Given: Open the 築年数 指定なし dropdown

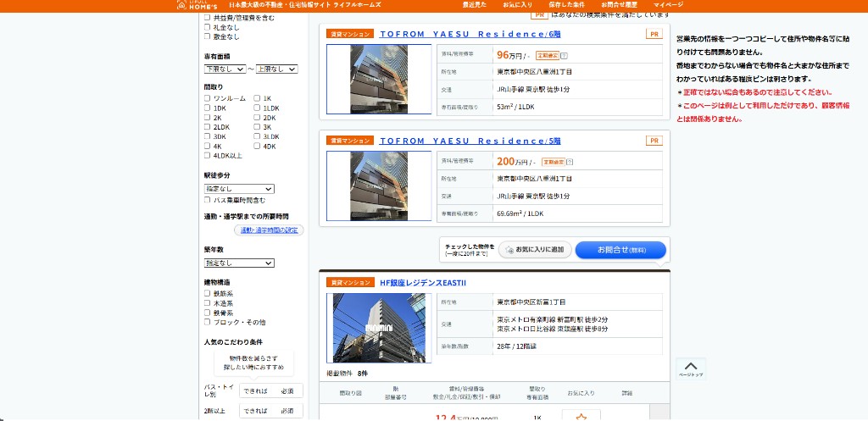Looking at the screenshot, I should pos(239,263).
